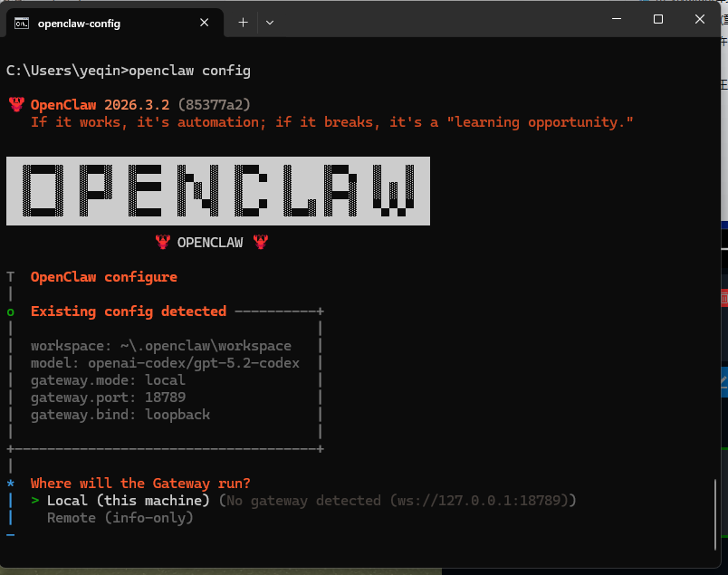Viewport: 728px width, 575px height.
Task: Open a new terminal tab
Action: click(243, 23)
